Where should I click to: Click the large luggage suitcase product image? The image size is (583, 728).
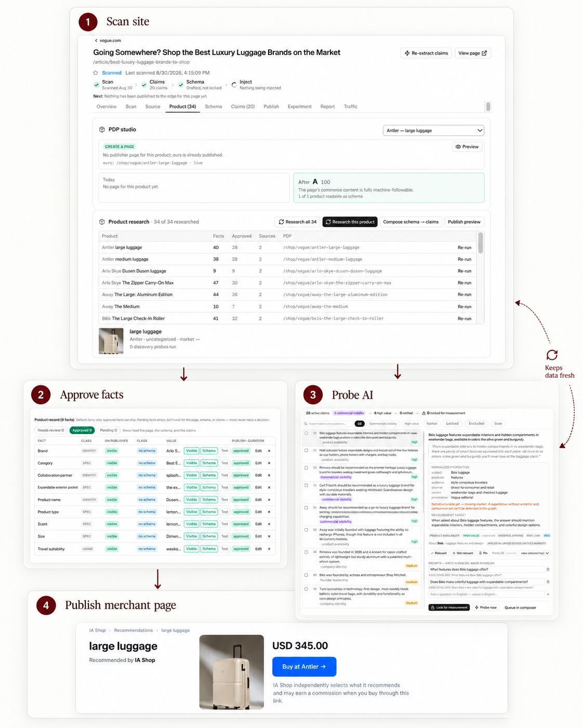(x=231, y=672)
